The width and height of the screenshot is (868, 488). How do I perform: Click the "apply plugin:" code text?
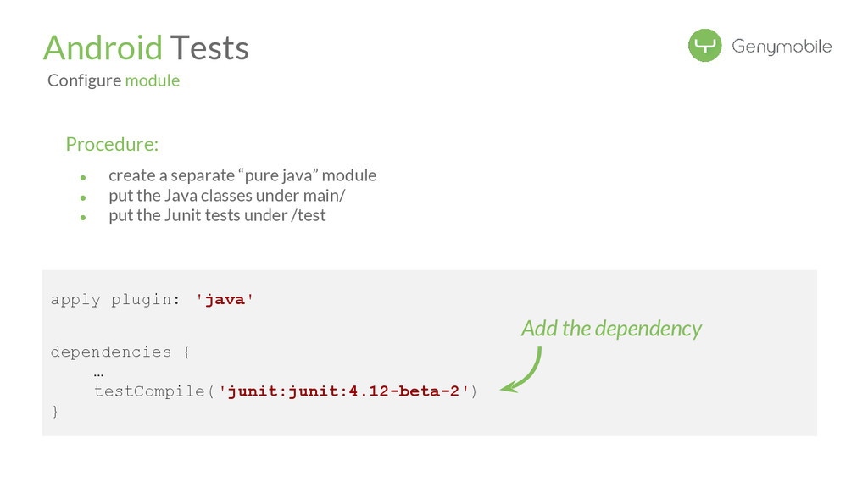pyautogui.click(x=114, y=300)
